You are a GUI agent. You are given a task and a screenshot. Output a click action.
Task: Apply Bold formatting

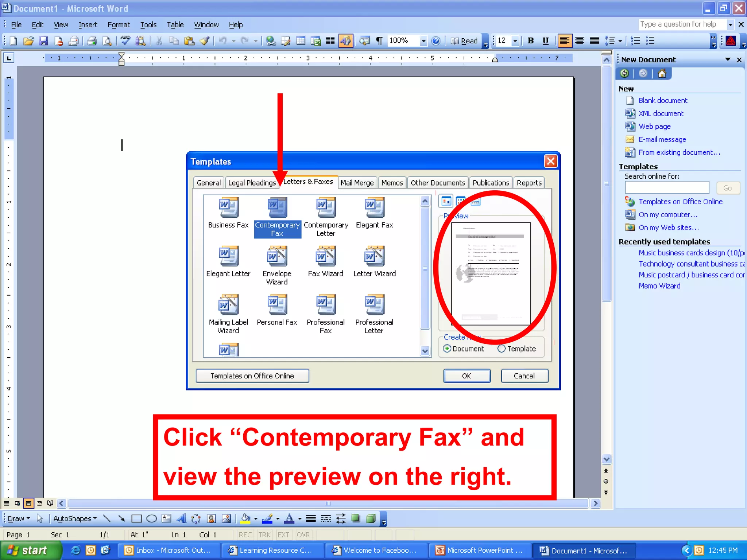point(531,41)
